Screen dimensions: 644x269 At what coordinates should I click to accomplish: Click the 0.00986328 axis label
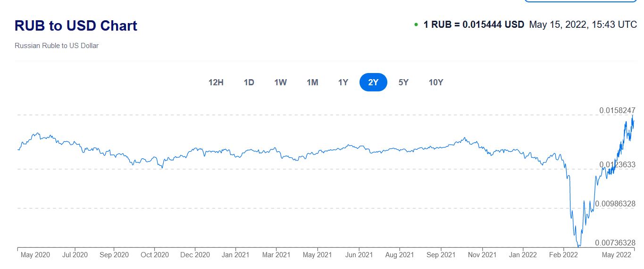(615, 204)
